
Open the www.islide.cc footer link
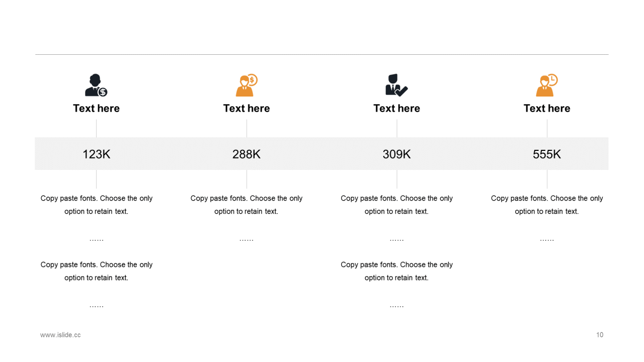[60, 335]
